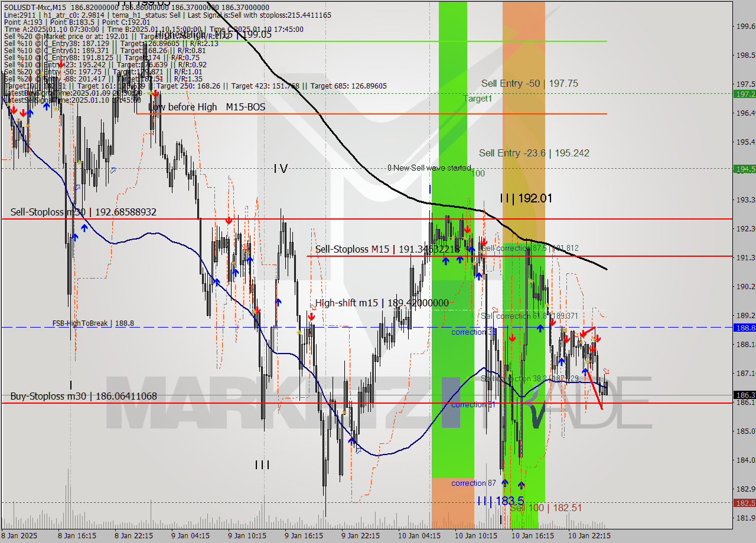
Task: Click the 9 Jan 10:15 time label
Action: (x=247, y=536)
